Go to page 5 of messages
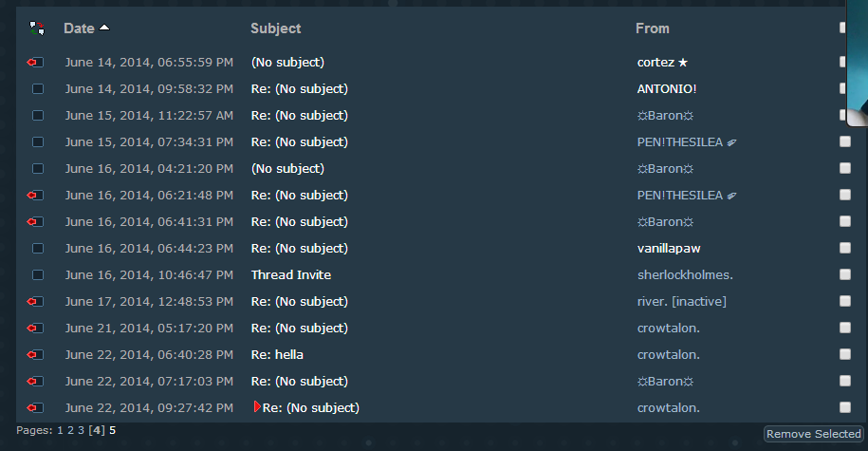Screen dimensions: 868x451 [113, 430]
